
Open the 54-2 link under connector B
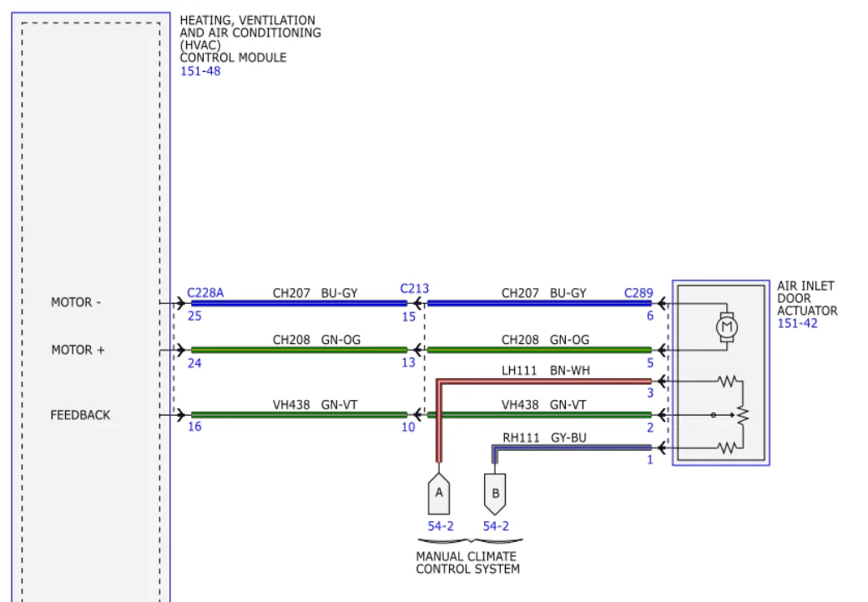[x=496, y=526]
